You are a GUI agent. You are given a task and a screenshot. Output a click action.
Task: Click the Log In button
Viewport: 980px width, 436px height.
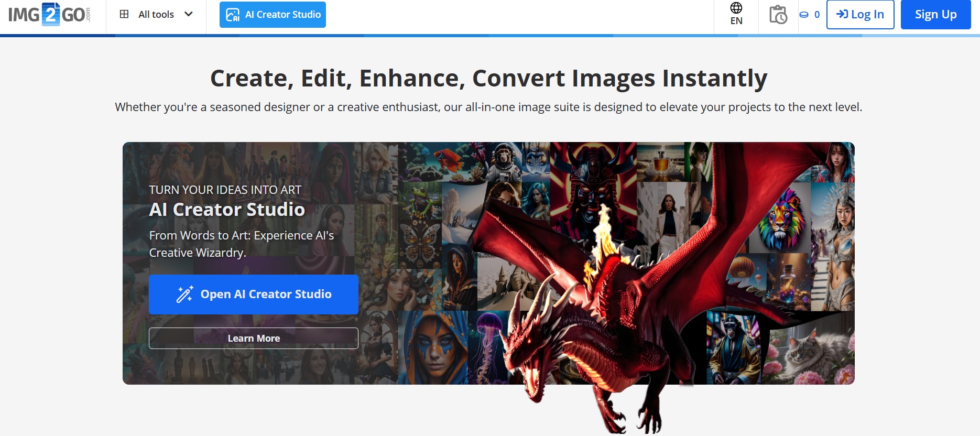(861, 15)
